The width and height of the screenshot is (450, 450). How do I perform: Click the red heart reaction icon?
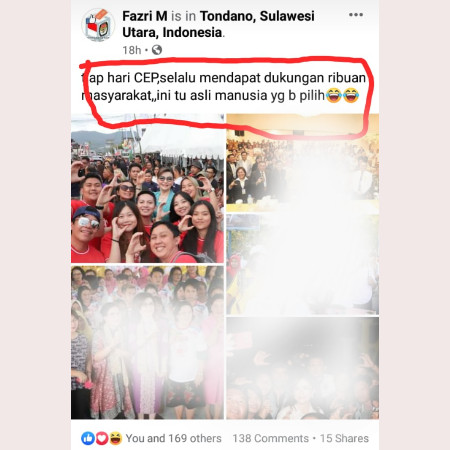[x=102, y=438]
